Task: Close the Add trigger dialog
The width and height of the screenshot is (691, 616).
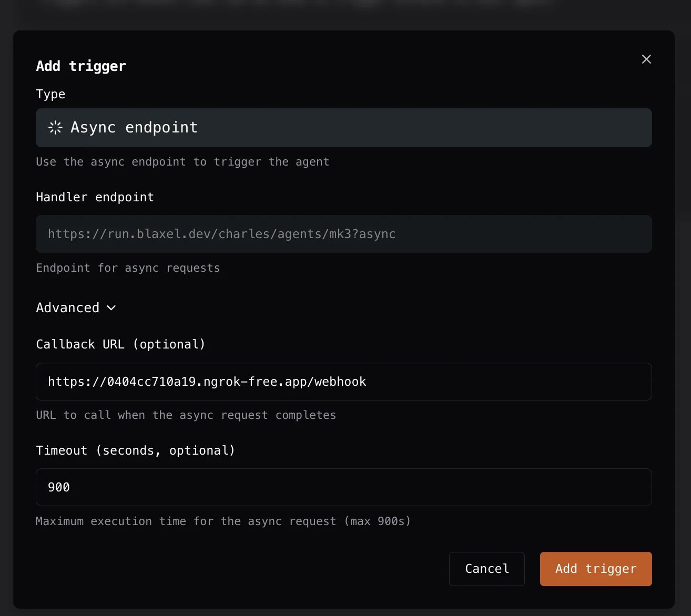Action: click(x=646, y=59)
